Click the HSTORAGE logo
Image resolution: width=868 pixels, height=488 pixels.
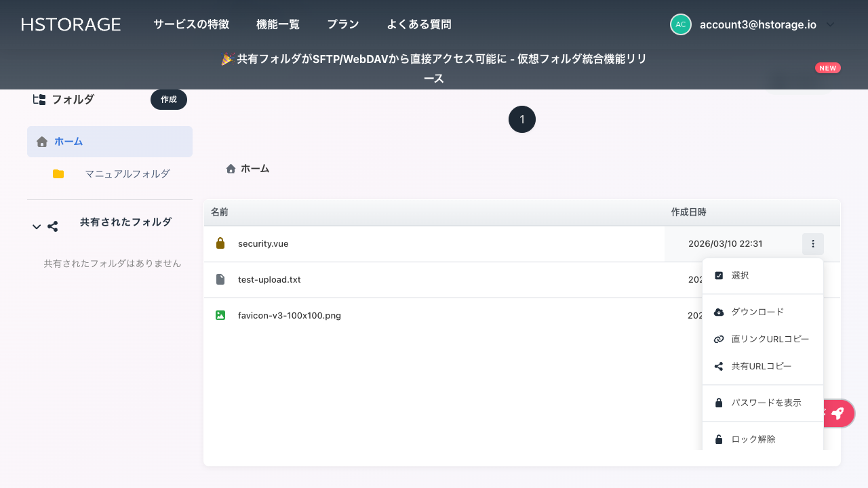71,24
